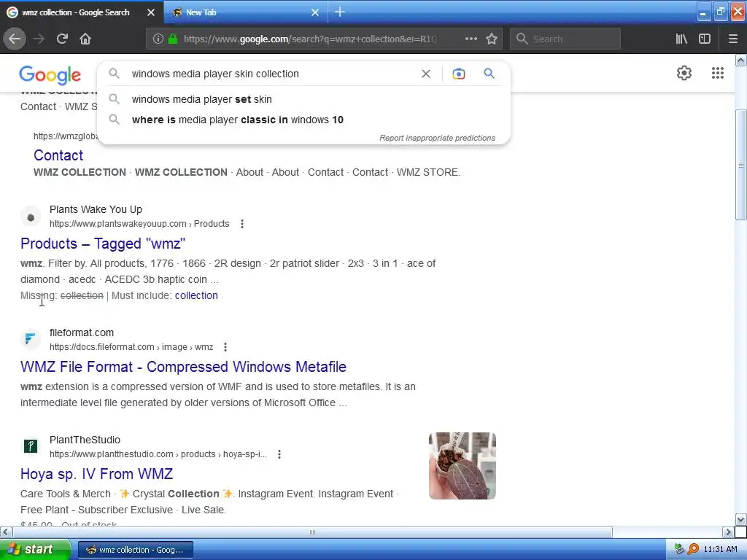Click the Plants Wake You Up favicon

tap(31, 217)
